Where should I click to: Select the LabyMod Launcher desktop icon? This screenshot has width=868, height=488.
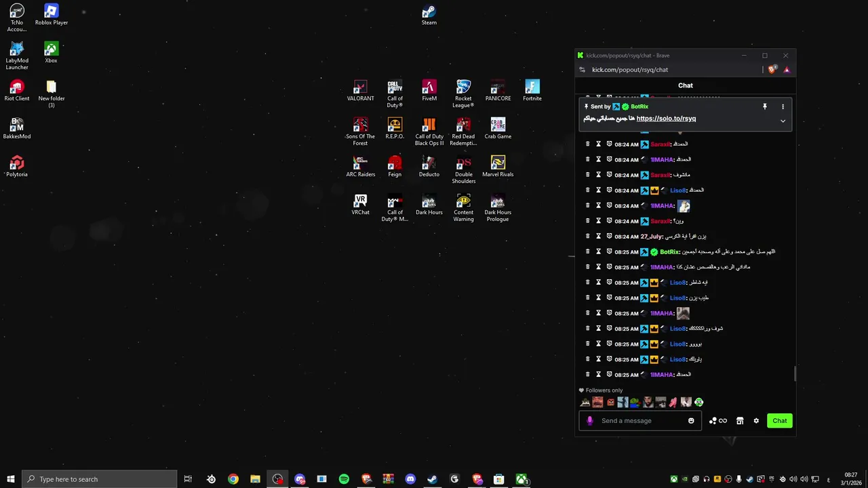coord(17,56)
